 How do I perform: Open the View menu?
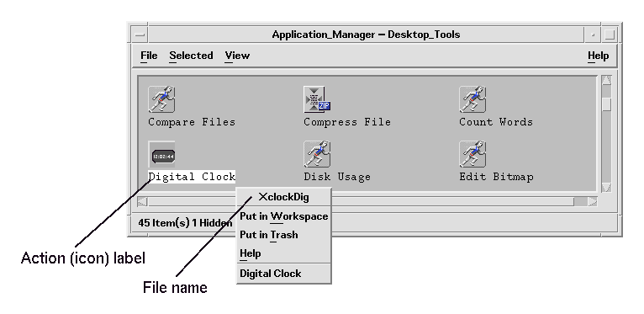pyautogui.click(x=237, y=56)
